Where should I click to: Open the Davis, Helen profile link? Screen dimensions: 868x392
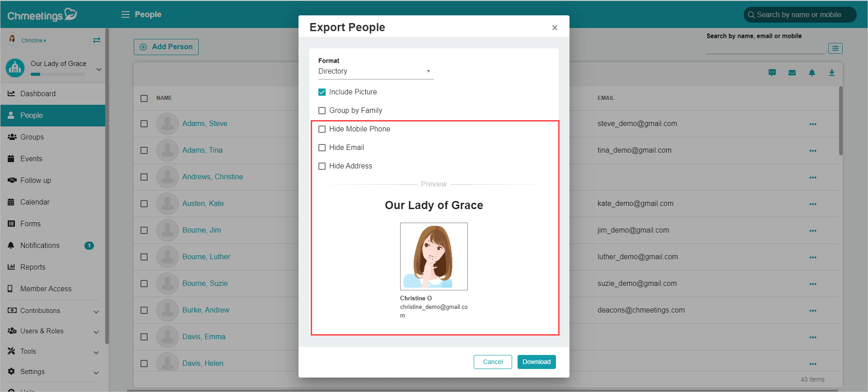pos(203,364)
